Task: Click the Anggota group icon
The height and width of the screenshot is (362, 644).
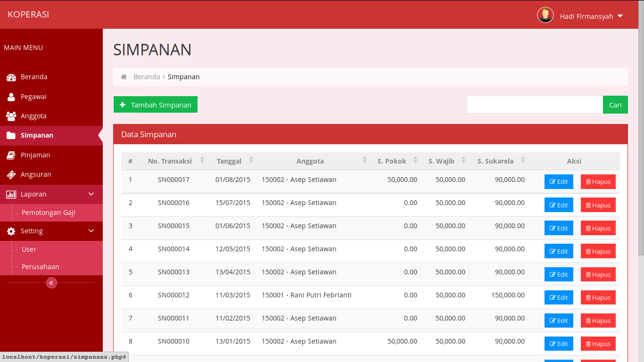Action: (x=11, y=116)
